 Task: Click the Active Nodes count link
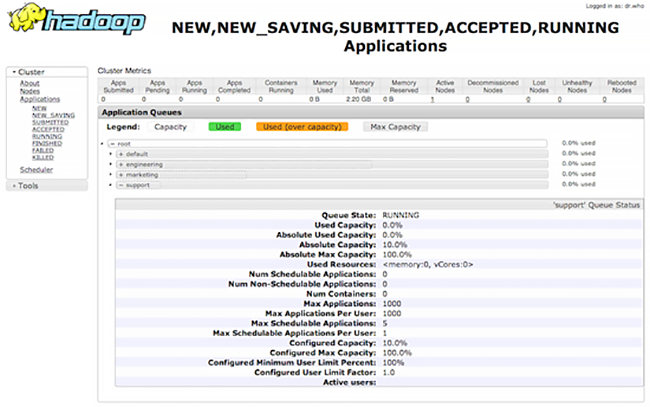point(433,100)
